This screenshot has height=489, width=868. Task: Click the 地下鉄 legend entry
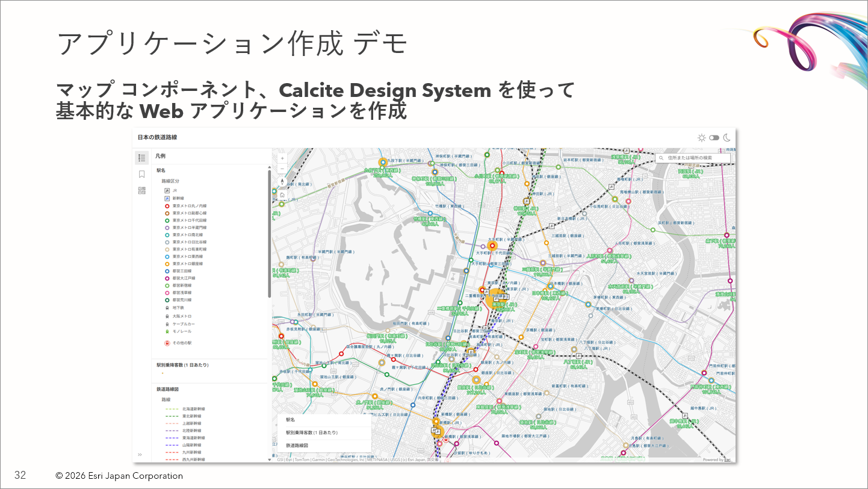click(x=173, y=308)
